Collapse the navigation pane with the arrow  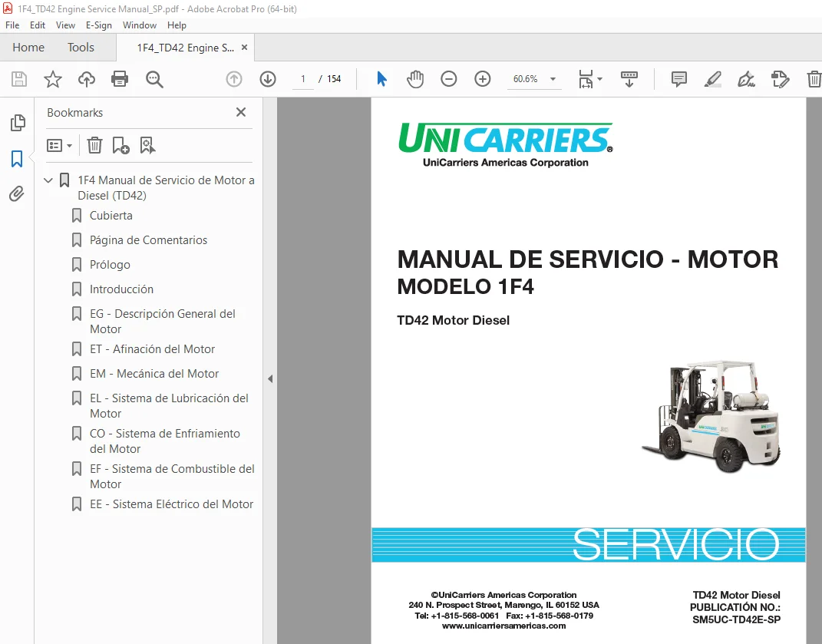pyautogui.click(x=270, y=378)
